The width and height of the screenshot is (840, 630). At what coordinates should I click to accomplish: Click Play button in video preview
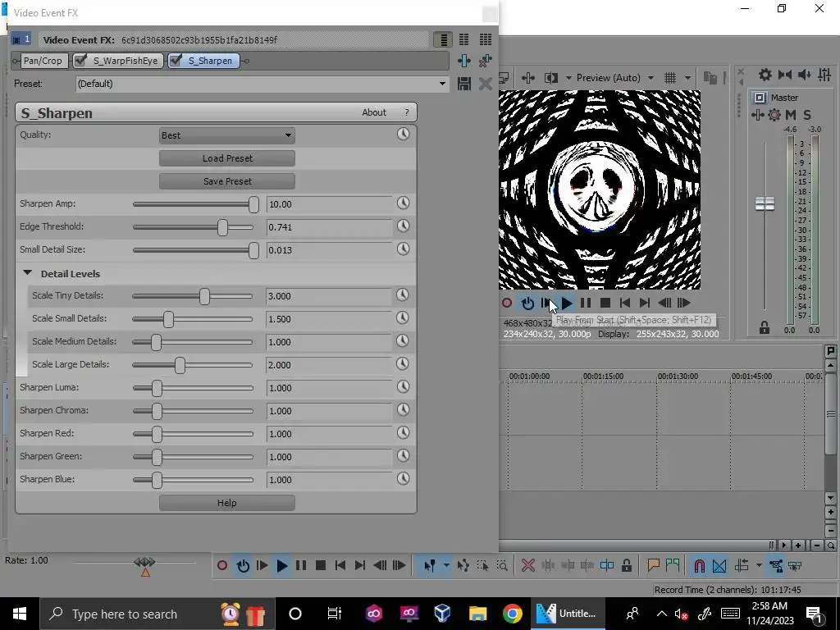click(567, 304)
